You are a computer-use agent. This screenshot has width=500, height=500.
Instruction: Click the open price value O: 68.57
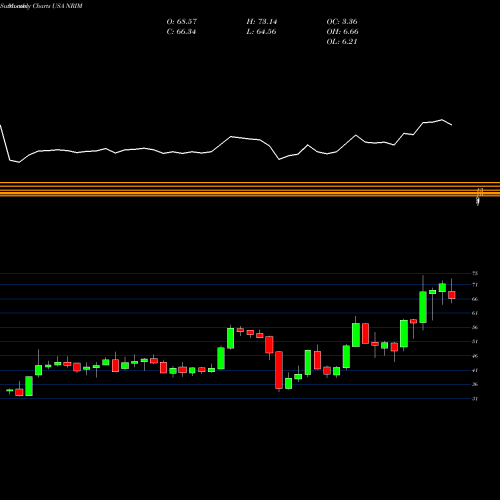(x=182, y=22)
